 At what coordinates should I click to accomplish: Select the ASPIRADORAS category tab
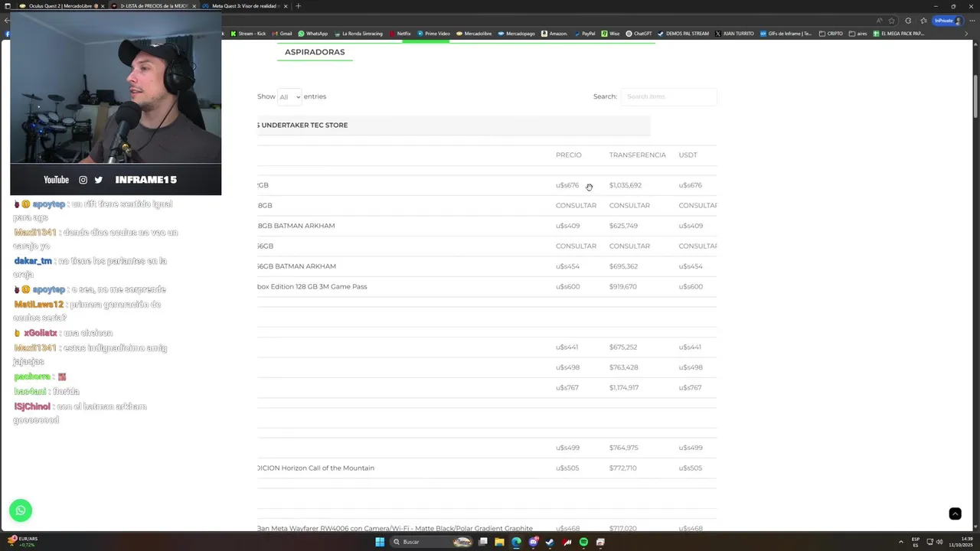pos(315,52)
